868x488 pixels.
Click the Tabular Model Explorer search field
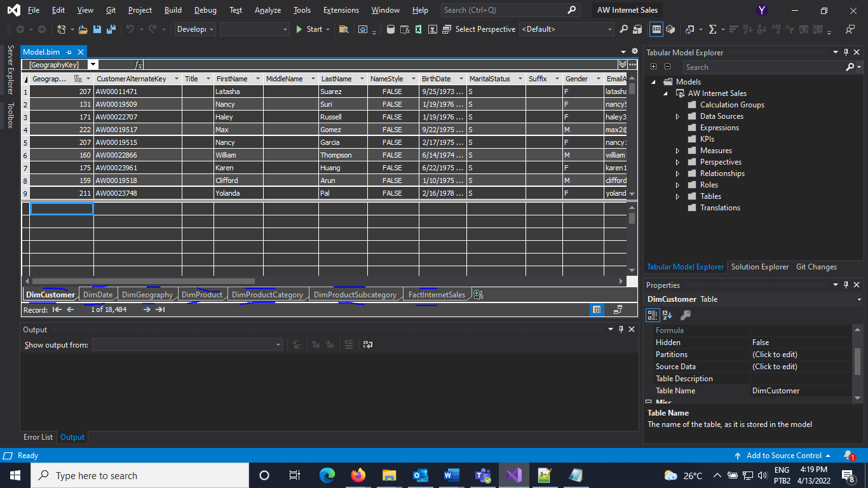coord(765,67)
